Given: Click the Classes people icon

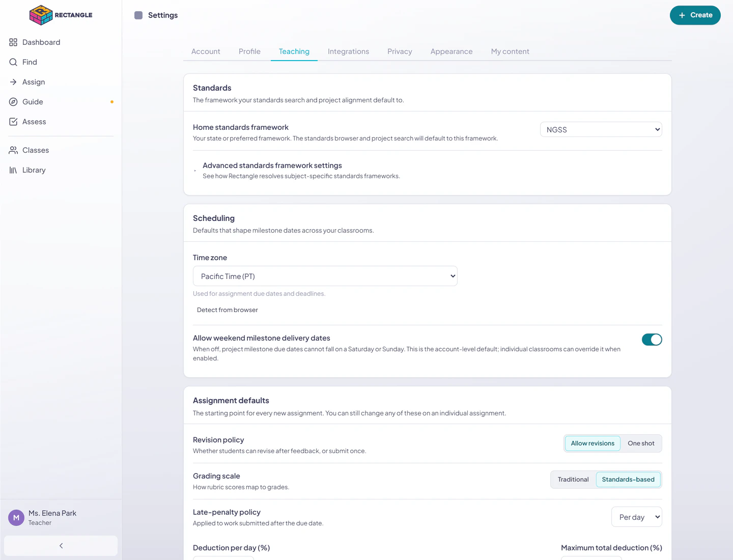Looking at the screenshot, I should [13, 150].
